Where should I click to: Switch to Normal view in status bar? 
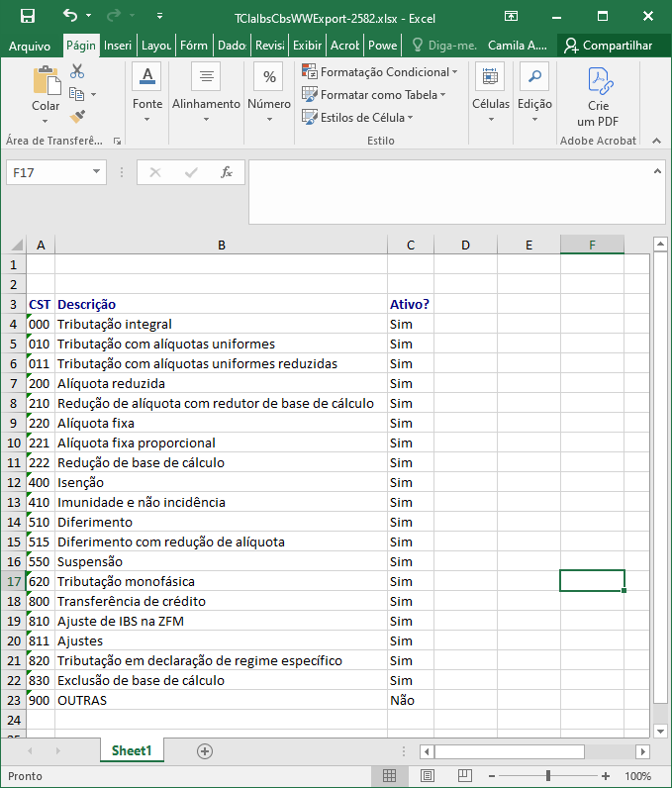pyautogui.click(x=390, y=776)
